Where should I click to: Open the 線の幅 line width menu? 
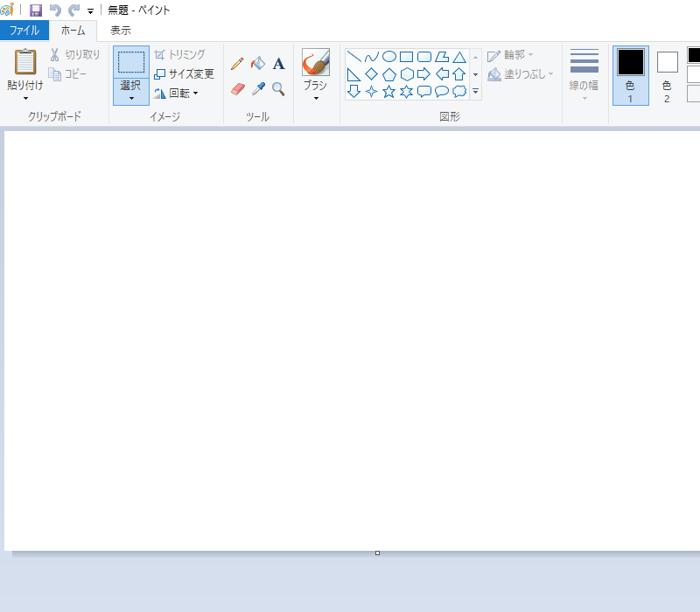point(584,74)
